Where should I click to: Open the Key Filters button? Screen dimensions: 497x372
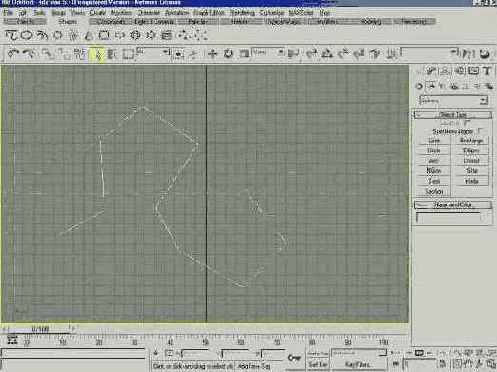click(359, 364)
